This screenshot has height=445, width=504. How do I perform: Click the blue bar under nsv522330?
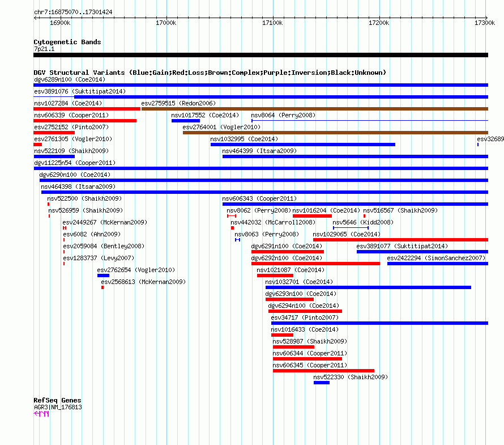tap(322, 383)
